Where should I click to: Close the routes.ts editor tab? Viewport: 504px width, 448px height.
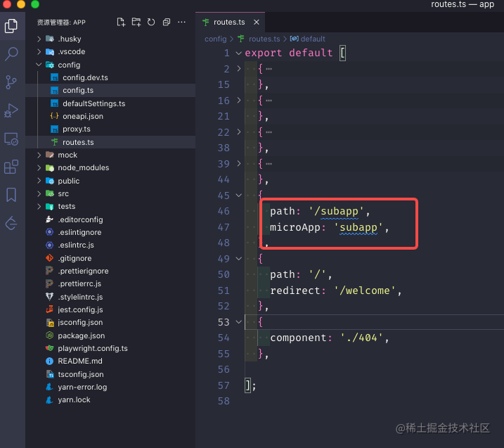pos(256,23)
